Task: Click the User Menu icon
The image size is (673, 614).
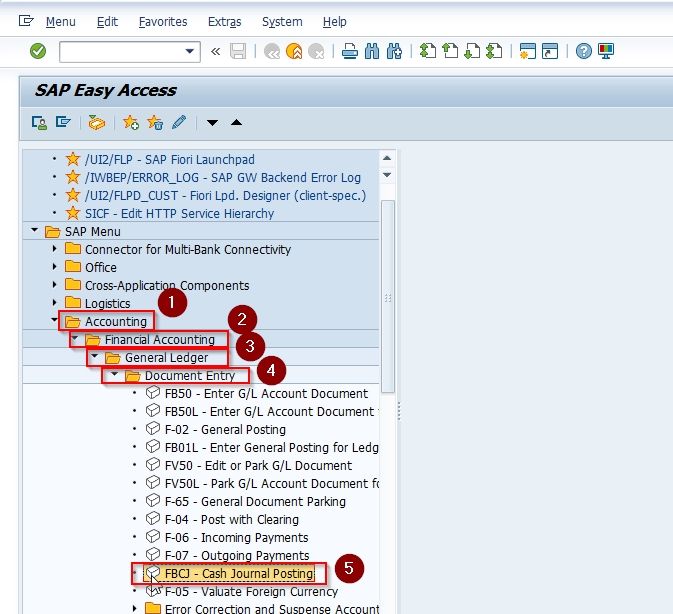Action: pos(39,123)
